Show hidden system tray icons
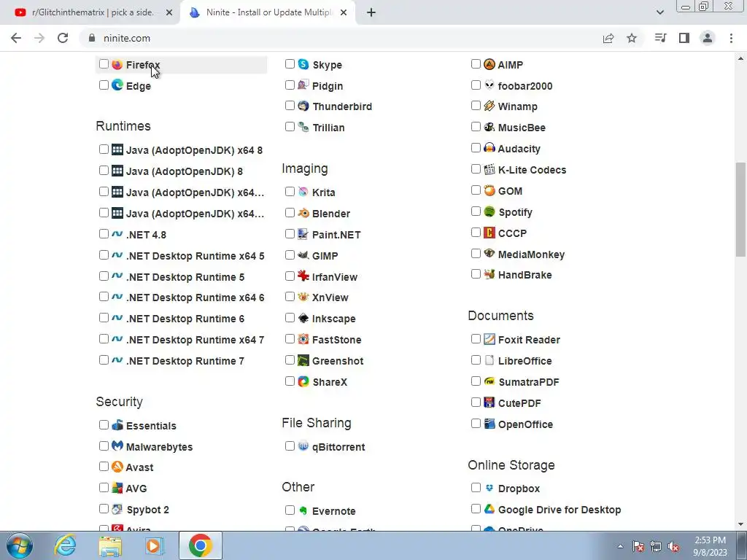 click(620, 546)
